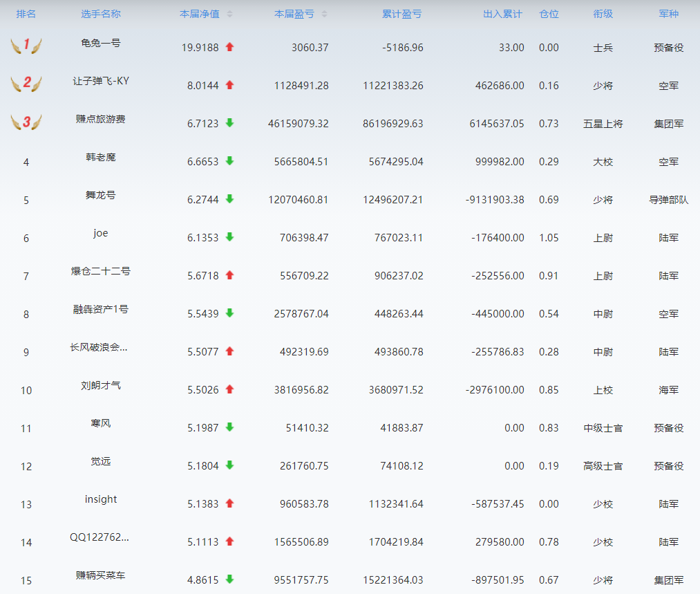Open player 爆仓二十二号

click(101, 271)
